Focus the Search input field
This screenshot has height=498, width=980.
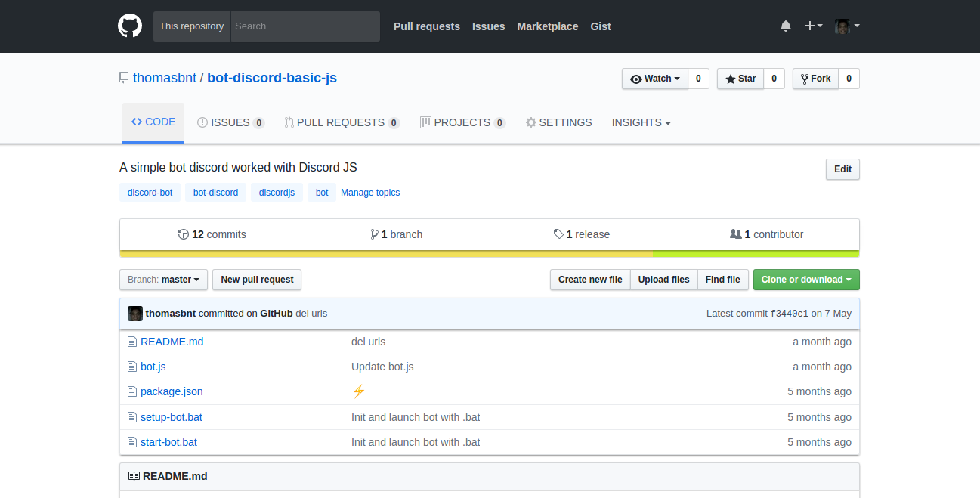coord(305,26)
